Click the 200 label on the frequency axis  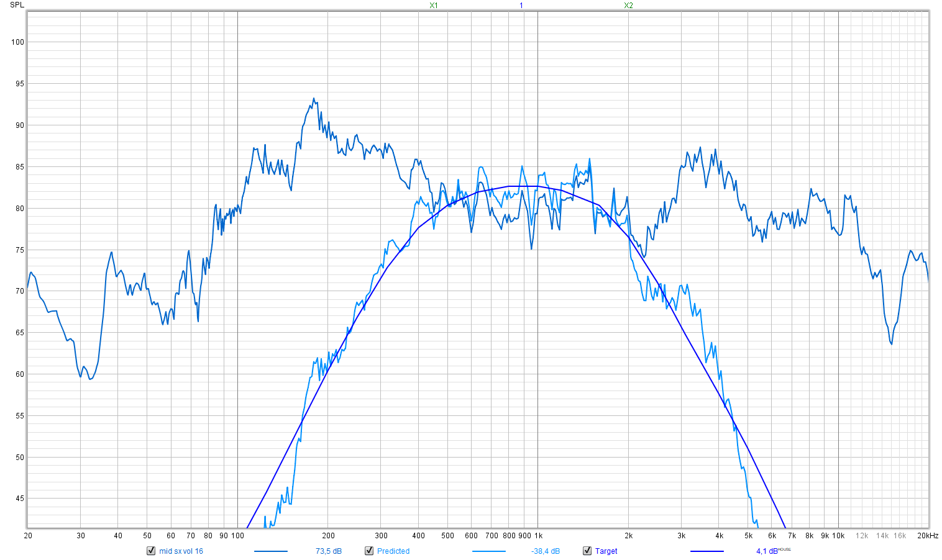328,536
